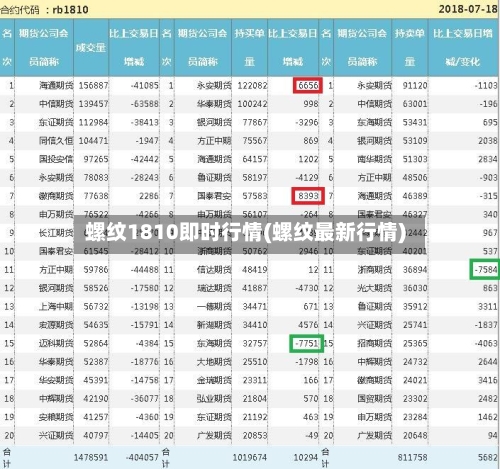Click the date 2018-07-18

467,9
